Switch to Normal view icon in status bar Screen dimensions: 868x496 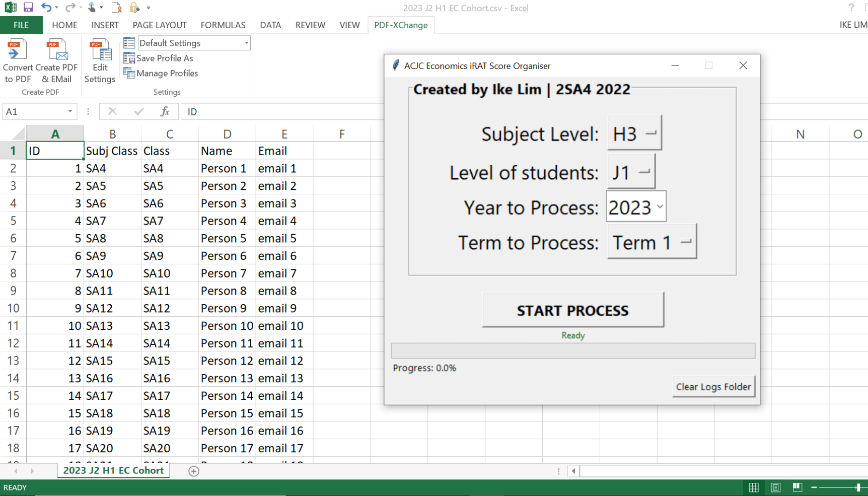pos(754,487)
